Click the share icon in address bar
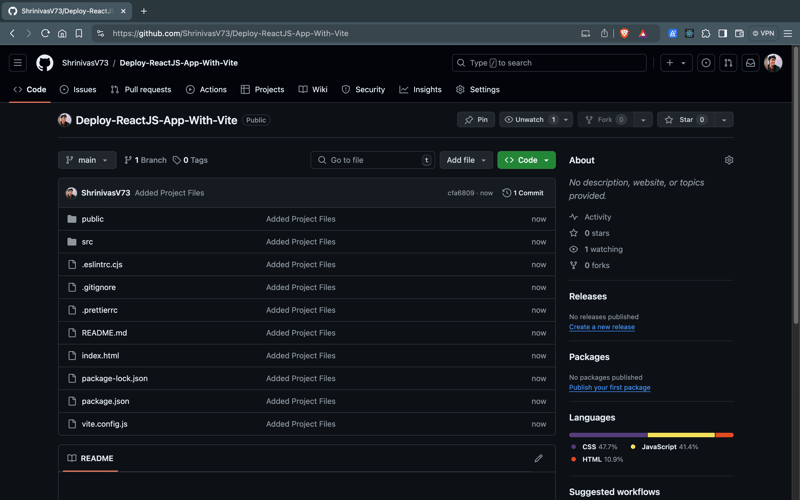Screen dimensions: 800x500 [x=604, y=33]
